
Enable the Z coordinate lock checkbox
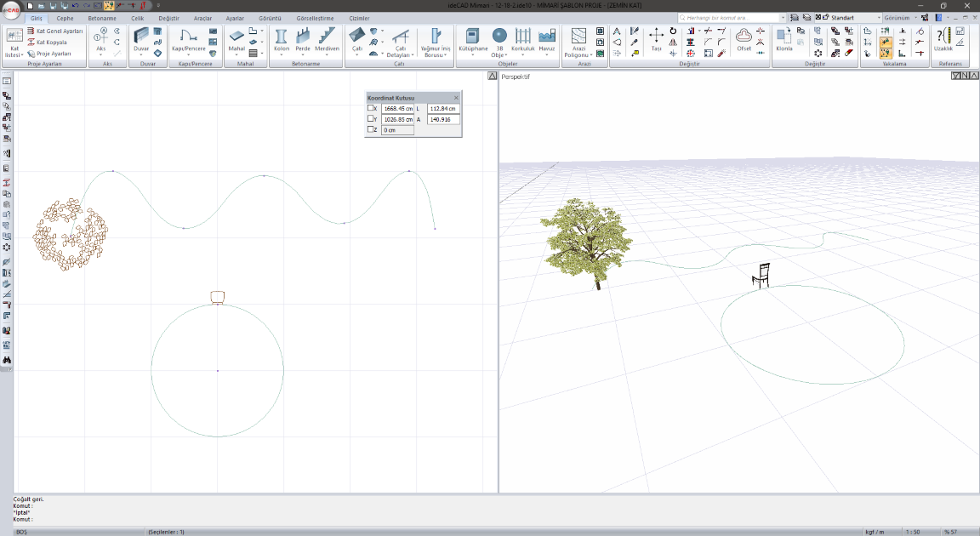tap(371, 129)
